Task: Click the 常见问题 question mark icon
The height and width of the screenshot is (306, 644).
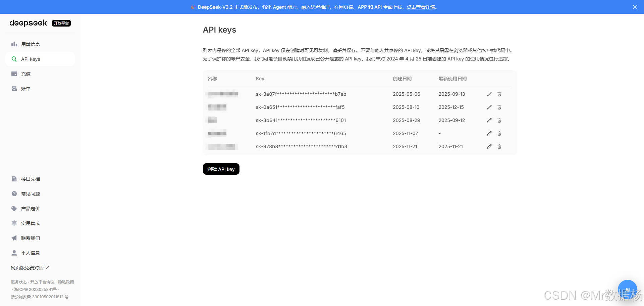Action: [x=14, y=193]
